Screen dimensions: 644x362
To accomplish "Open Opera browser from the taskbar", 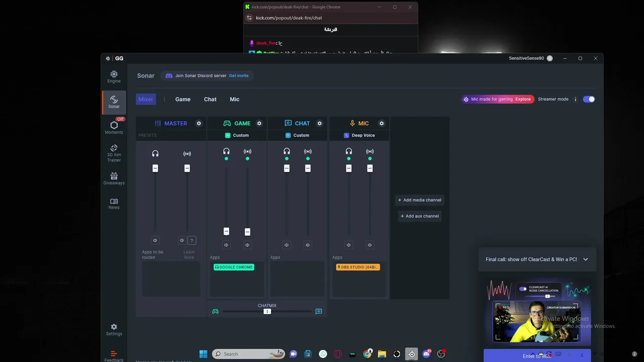I will (338, 354).
